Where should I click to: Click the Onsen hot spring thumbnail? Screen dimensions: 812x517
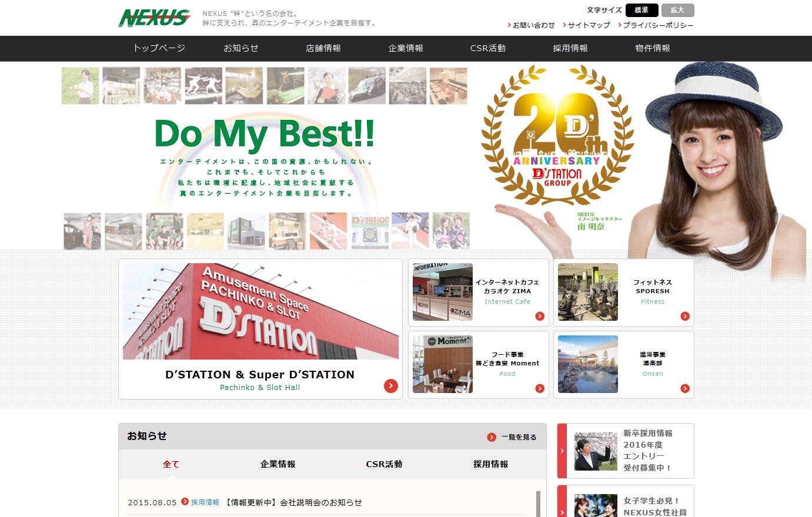[x=588, y=364]
